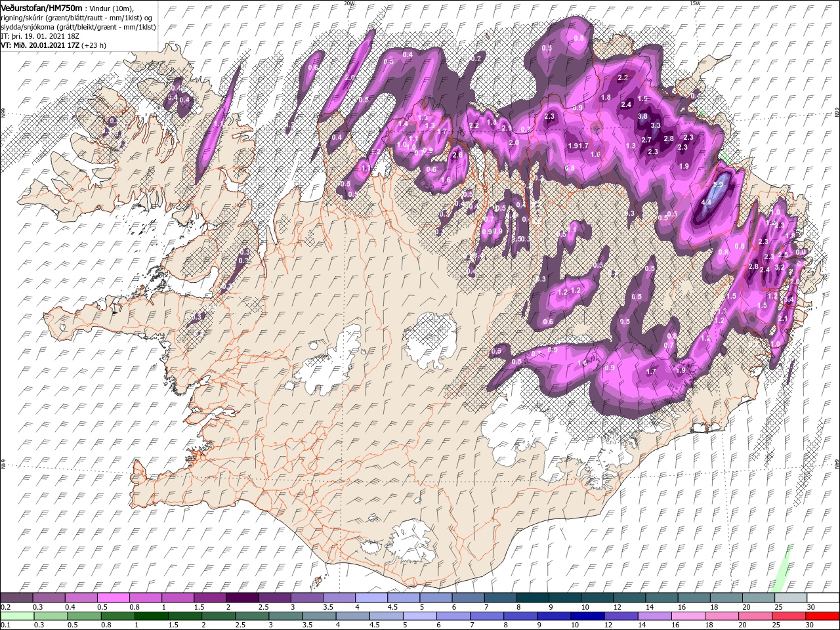Screen dimensions: 840x630
Task: Click the snow legend swatch between 12 and 14
Action: 630,597
